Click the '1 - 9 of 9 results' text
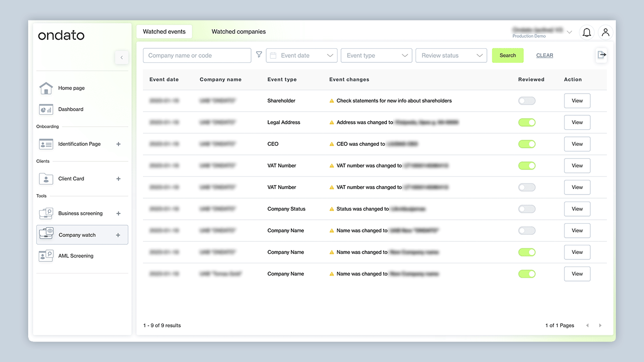Viewport: 644px width, 362px height. (x=162, y=326)
